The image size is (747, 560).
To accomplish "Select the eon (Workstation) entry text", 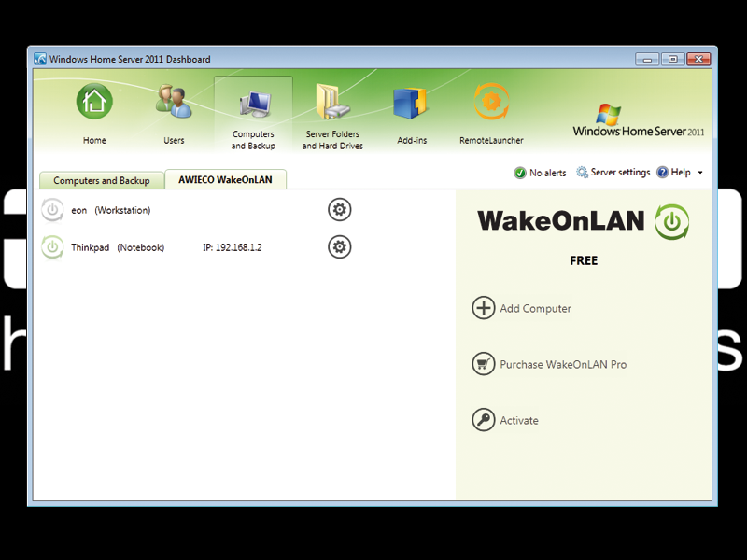I will (x=111, y=210).
